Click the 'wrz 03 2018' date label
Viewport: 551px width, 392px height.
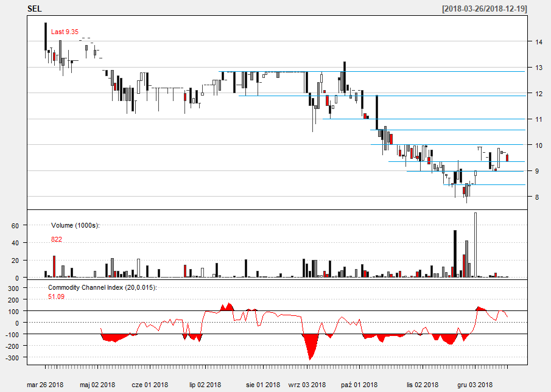307,385
